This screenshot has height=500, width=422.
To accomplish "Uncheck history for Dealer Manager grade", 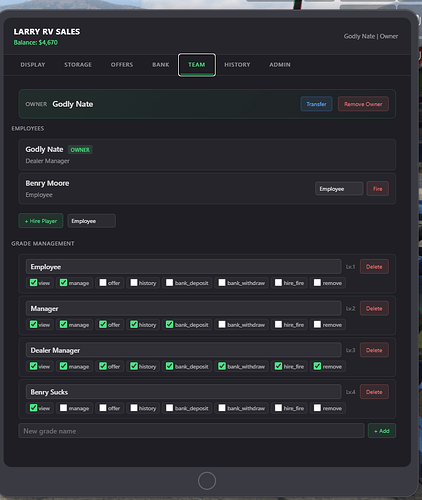I will tap(134, 366).
